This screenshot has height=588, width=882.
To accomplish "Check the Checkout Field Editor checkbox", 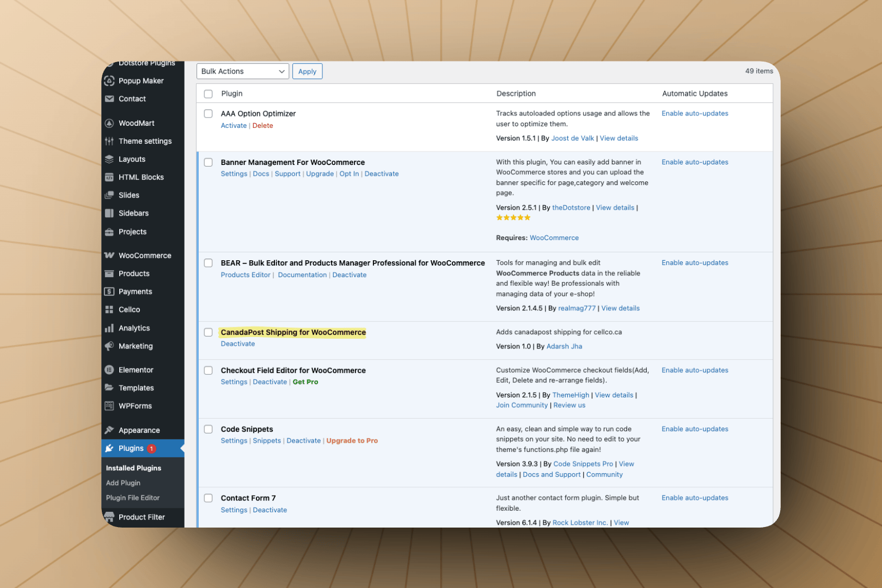I will 208,370.
